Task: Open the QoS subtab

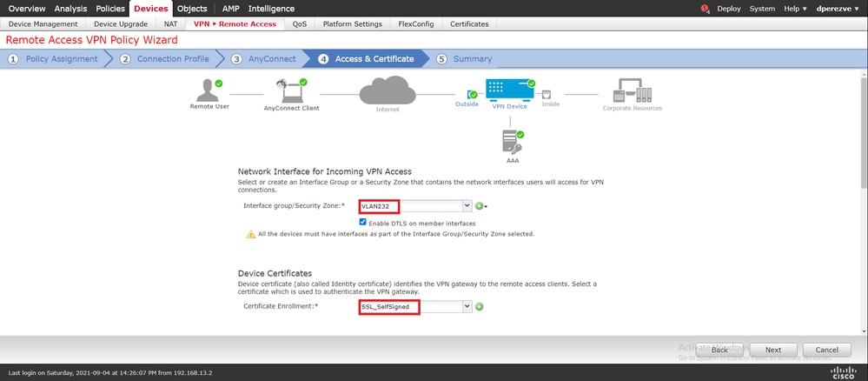Action: [x=300, y=23]
